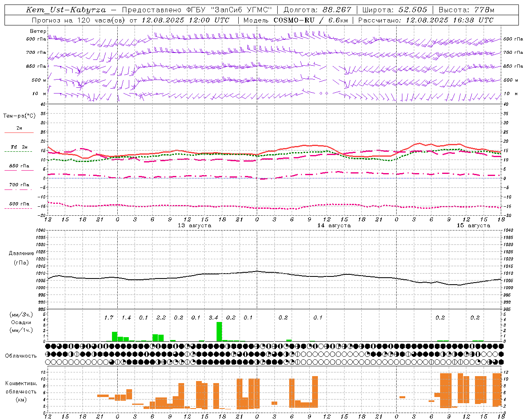Select the 'Долгота: 88.267' longitude value
The height and width of the screenshot is (420, 525).
[x=317, y=10]
